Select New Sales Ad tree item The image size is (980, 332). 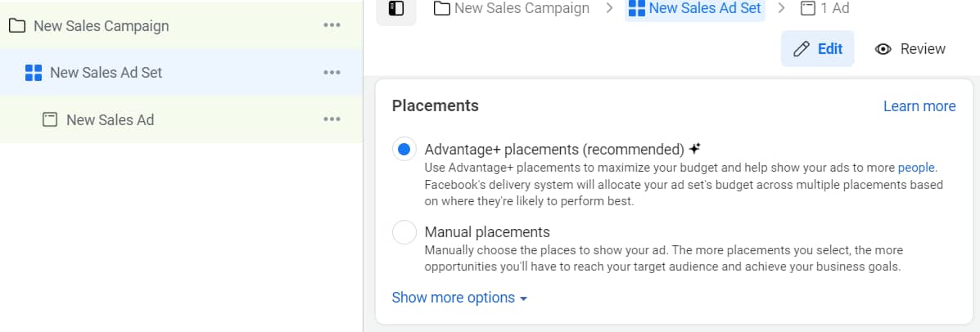(181, 119)
